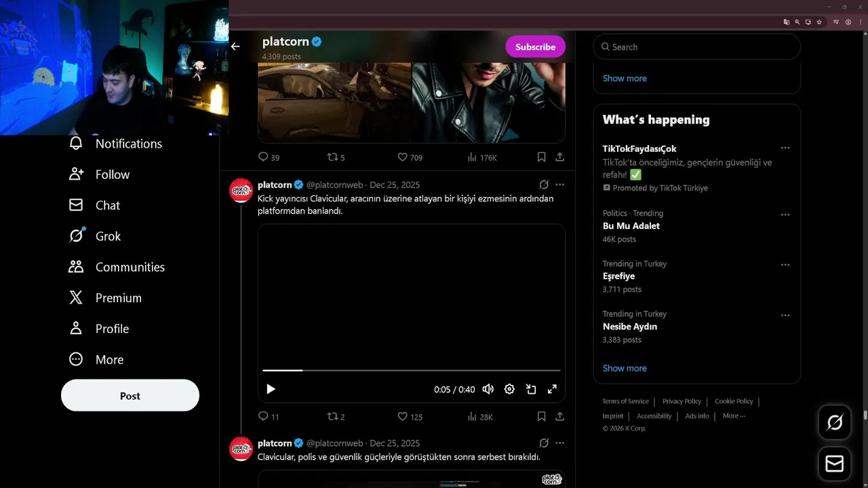Open the floating Messages envelope button

click(x=835, y=464)
